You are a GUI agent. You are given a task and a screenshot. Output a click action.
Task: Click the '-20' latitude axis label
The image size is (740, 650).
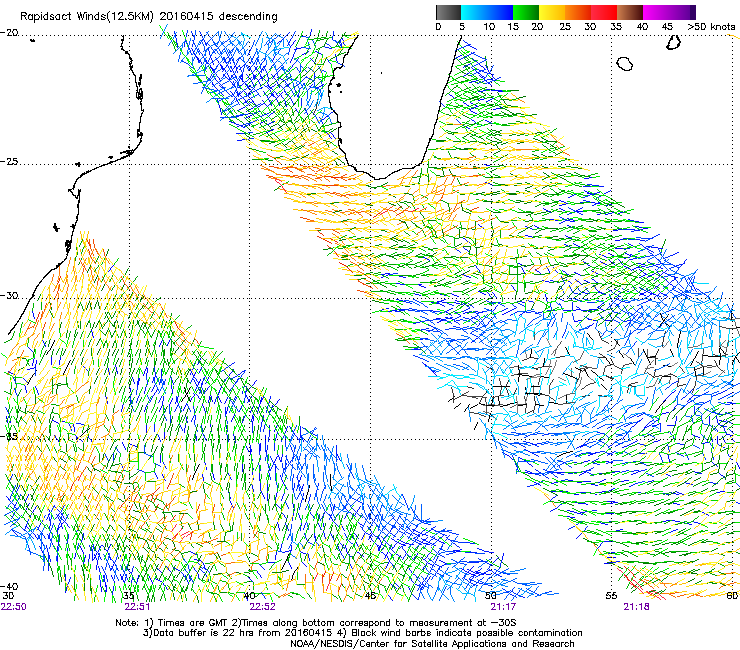[9, 32]
